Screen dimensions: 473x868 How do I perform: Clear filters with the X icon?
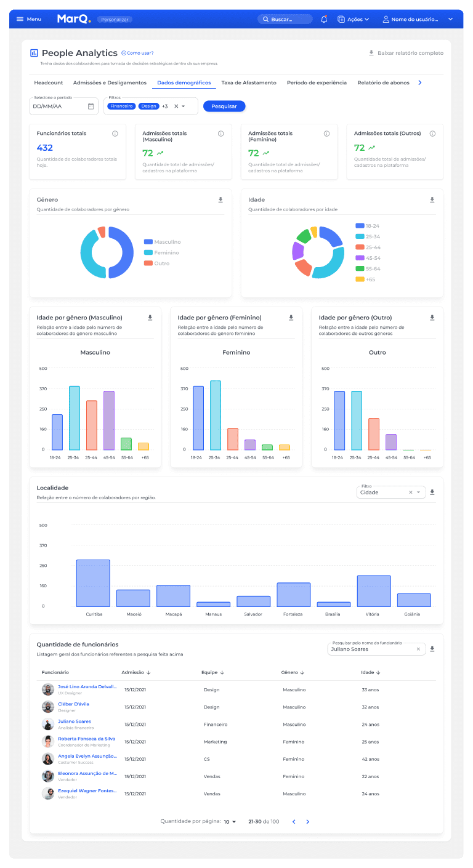coord(176,106)
